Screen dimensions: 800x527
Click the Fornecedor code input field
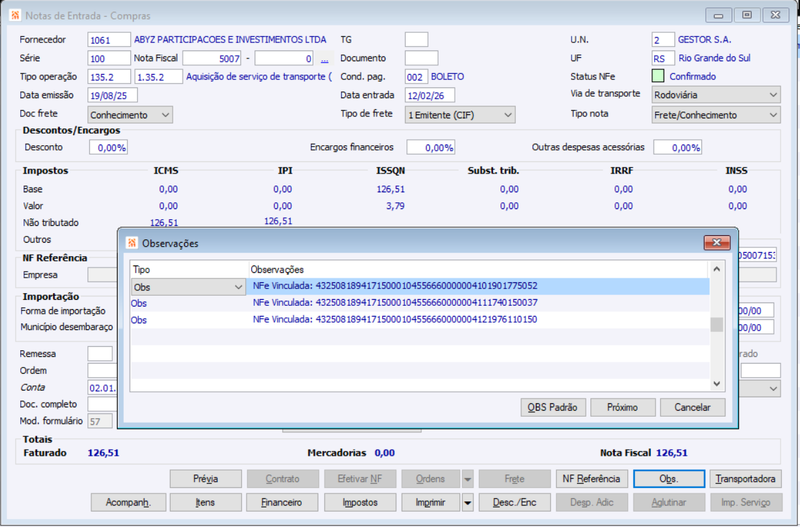pyautogui.click(x=109, y=40)
